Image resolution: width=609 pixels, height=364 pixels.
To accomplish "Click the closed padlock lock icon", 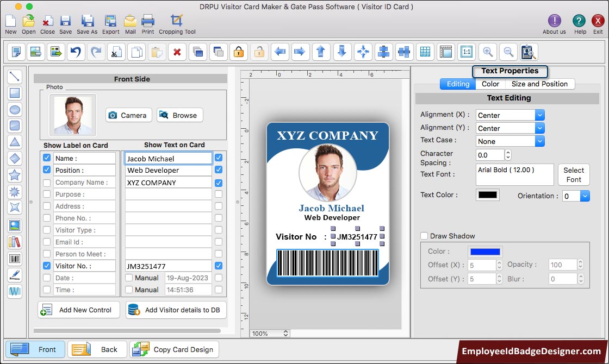I will coord(239,52).
